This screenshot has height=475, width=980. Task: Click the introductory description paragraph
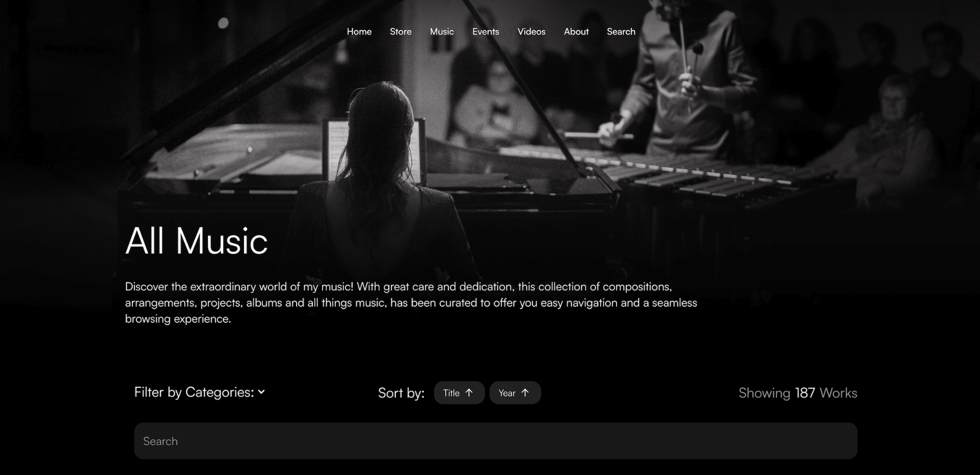[411, 303]
